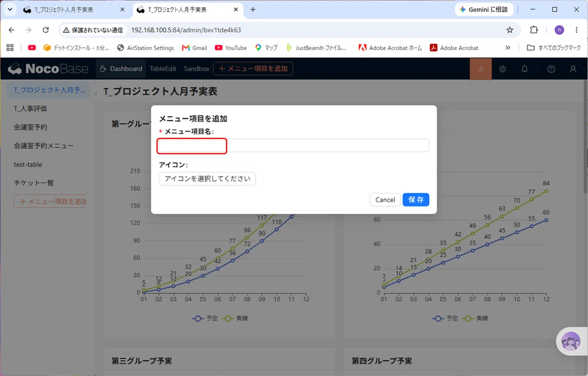The image size is (588, 376).
Task: Focus the メニュー項目名 text field
Action: click(294, 146)
